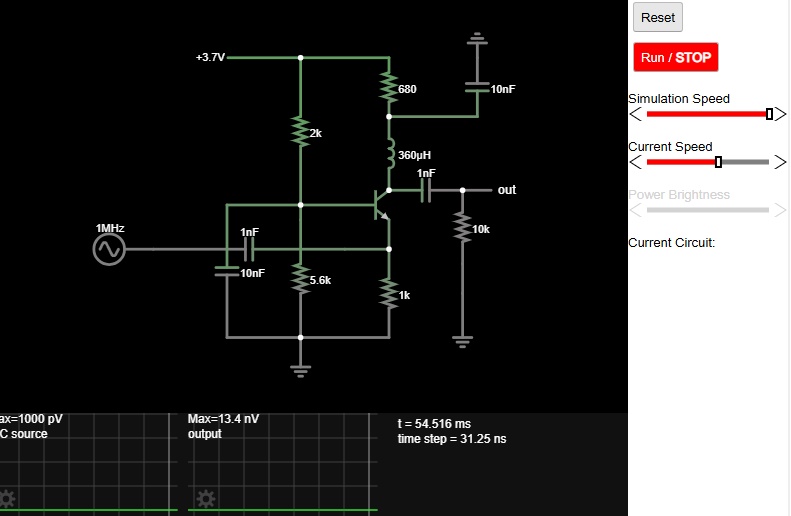Select the top 10nF capacitor near ground

(477, 87)
